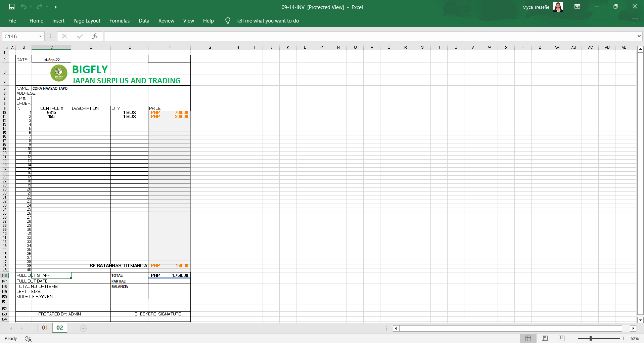The image size is (644, 343).
Task: Select control number 6815 cell
Action: coord(51,113)
